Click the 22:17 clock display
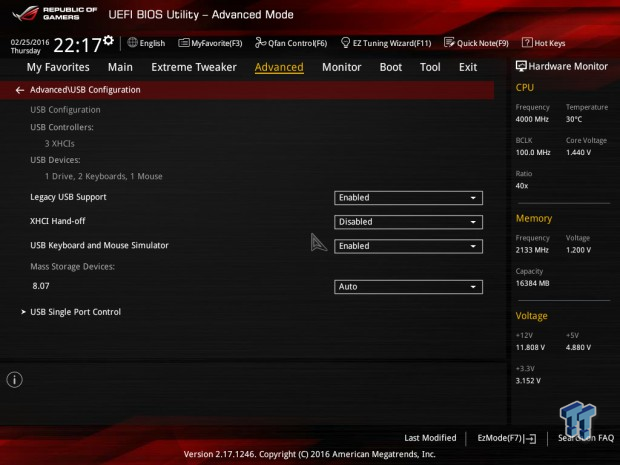 [78, 45]
